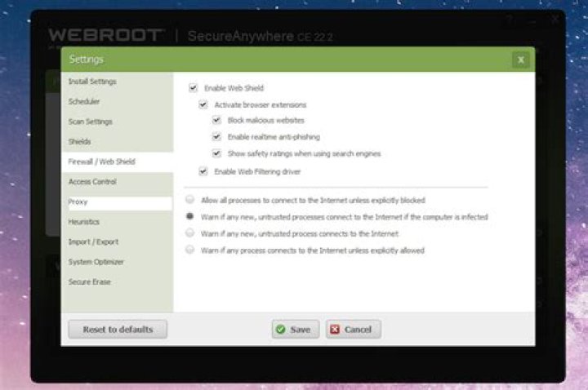Select Warn unless explicitly allowed radio option

coord(190,250)
